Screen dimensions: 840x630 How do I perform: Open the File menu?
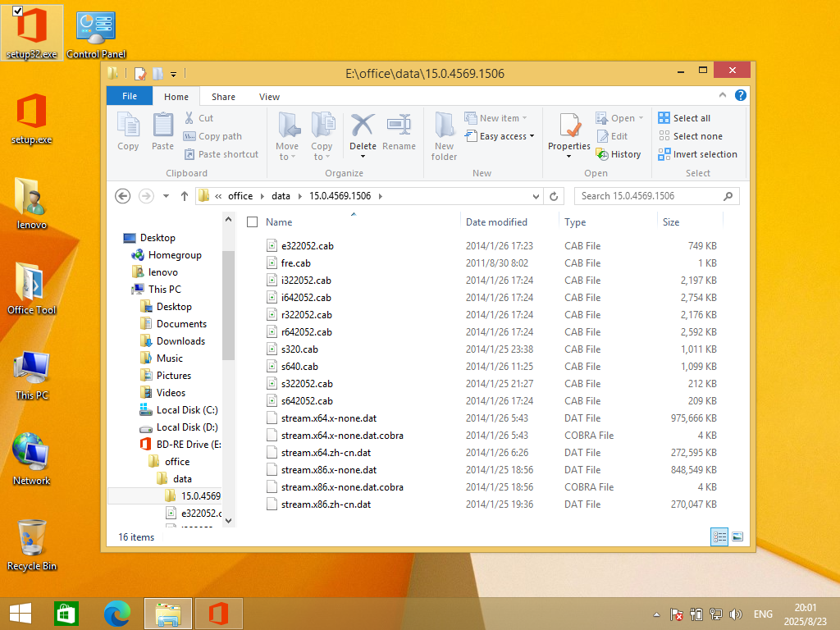130,97
